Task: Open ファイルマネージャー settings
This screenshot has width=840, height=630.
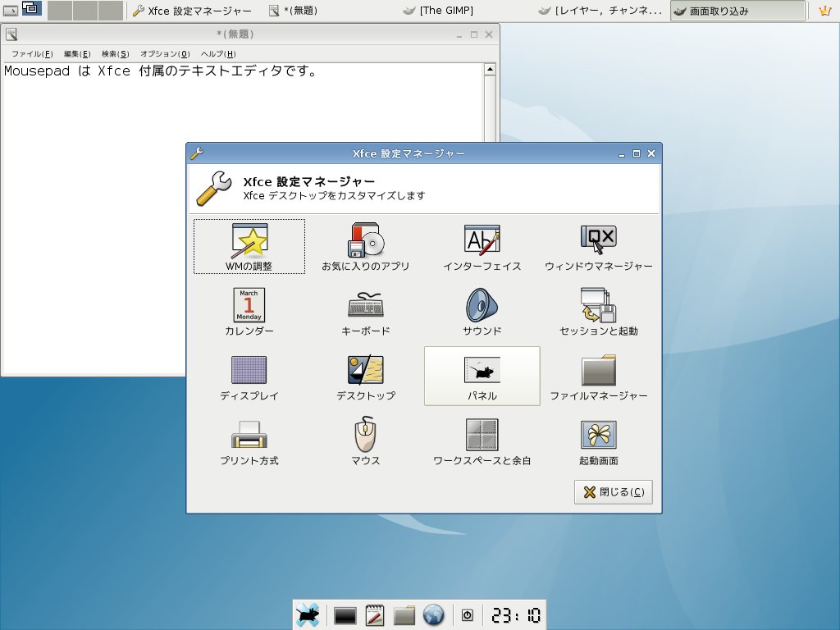Action: (598, 376)
